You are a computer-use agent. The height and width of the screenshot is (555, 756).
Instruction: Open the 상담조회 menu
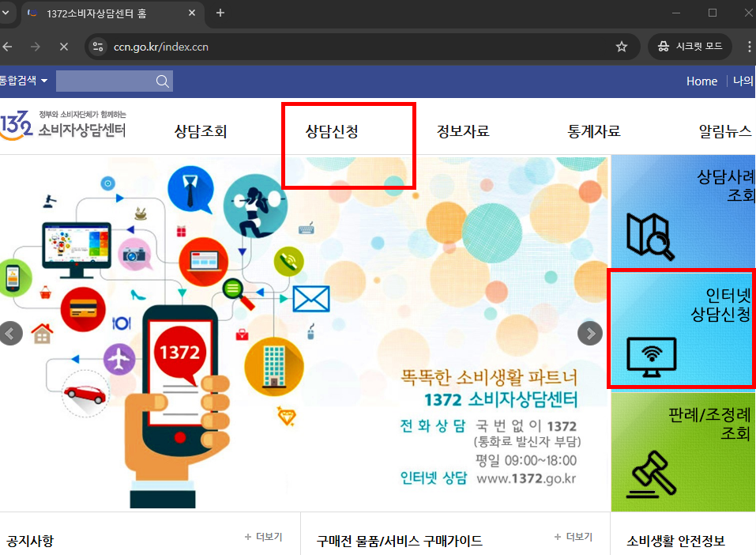[201, 131]
